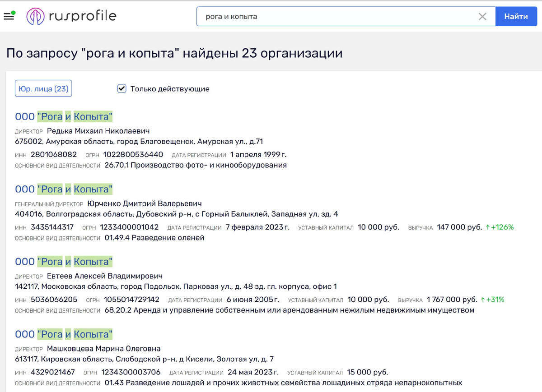Select INN 2801068082
Image resolution: width=542 pixels, height=392 pixels.
pos(54,155)
